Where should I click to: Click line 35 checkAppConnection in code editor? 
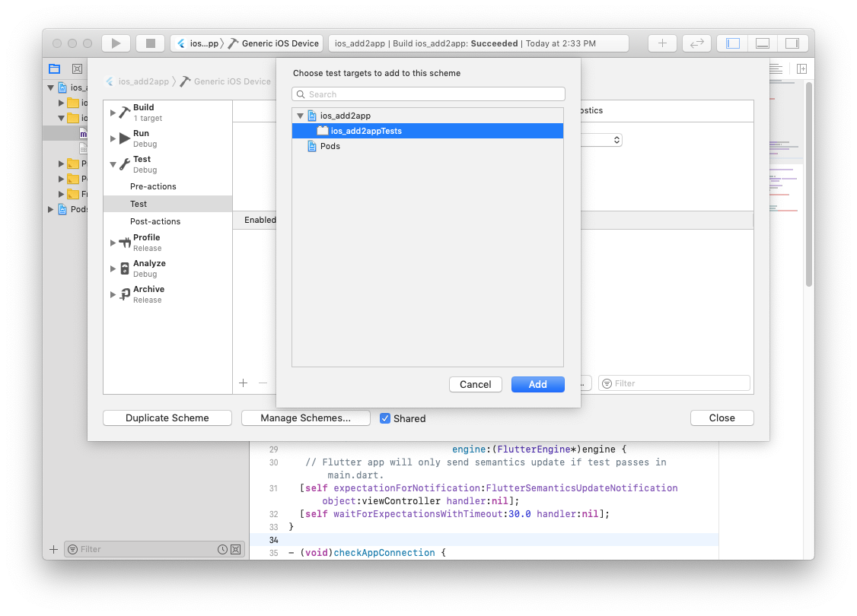click(384, 553)
